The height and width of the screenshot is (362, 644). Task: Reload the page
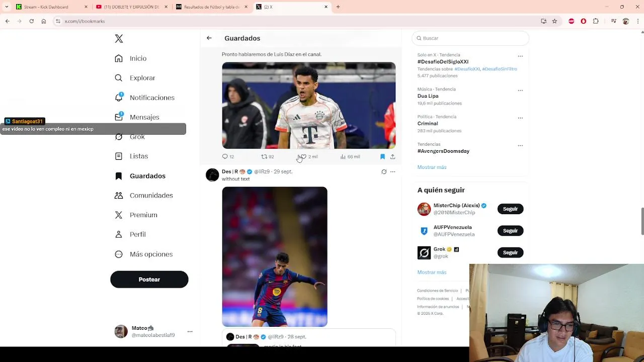[x=31, y=21]
